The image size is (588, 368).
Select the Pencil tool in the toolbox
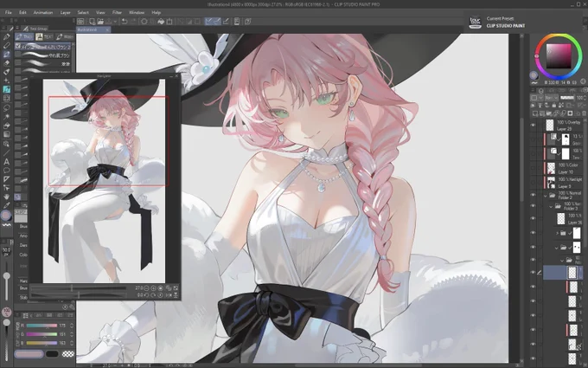(x=6, y=45)
